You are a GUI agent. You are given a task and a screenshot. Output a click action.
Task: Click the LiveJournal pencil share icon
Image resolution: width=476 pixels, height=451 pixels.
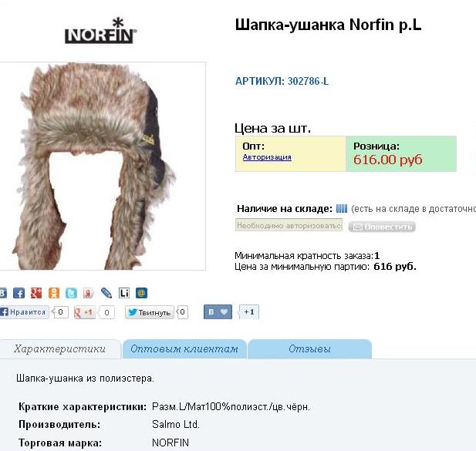point(106,293)
